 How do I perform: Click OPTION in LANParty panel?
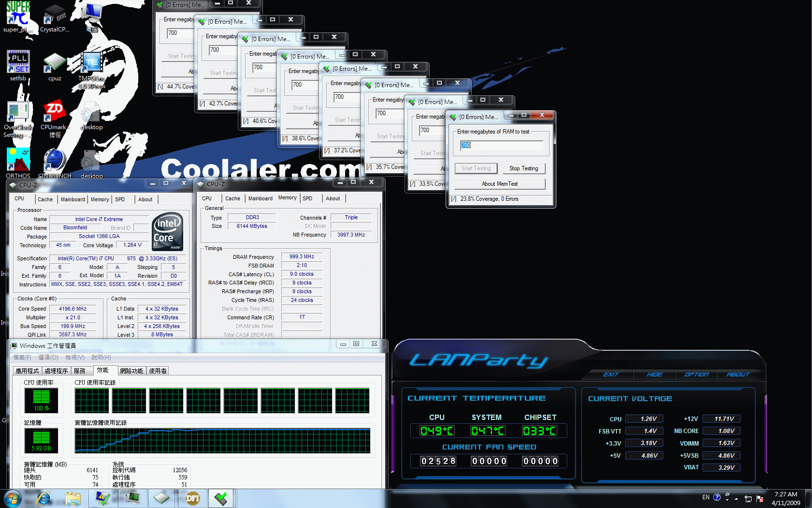(x=696, y=374)
